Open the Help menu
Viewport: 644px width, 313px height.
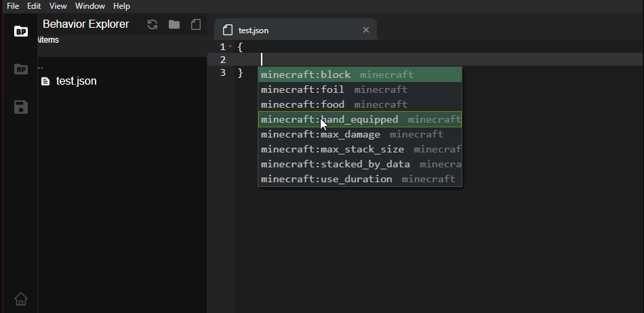tap(122, 5)
